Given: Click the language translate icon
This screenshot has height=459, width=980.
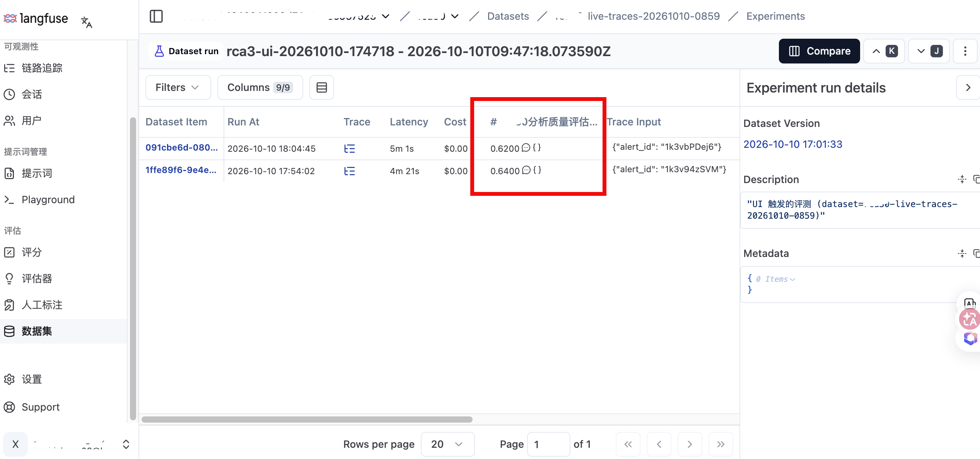Looking at the screenshot, I should [87, 22].
